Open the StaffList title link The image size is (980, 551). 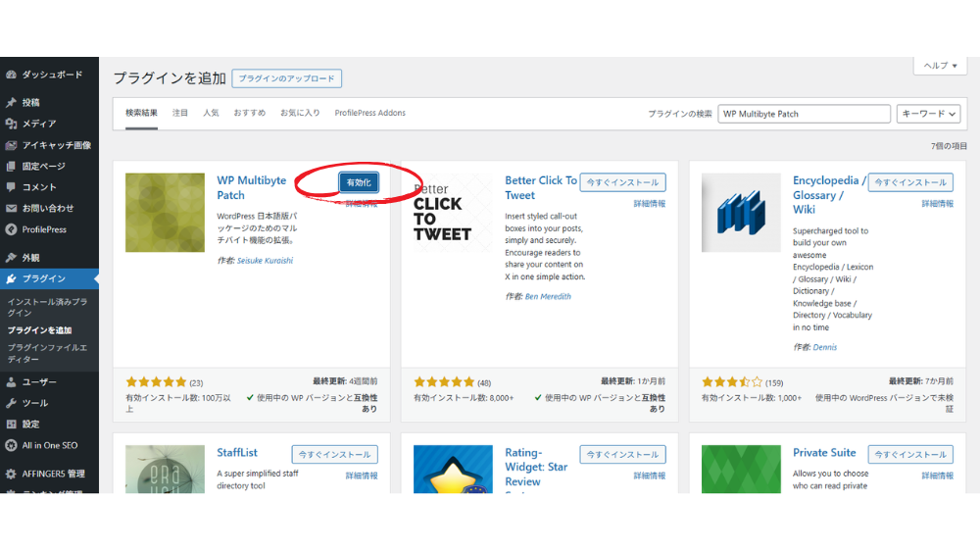pos(237,453)
